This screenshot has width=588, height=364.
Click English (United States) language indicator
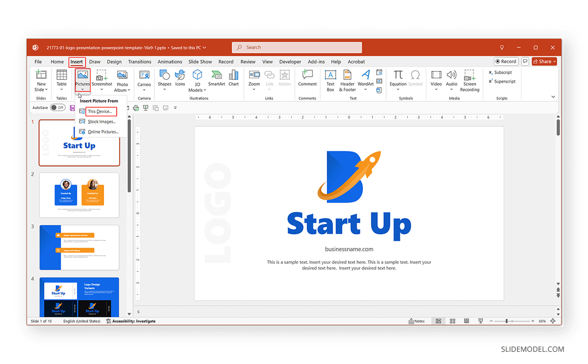(x=82, y=321)
